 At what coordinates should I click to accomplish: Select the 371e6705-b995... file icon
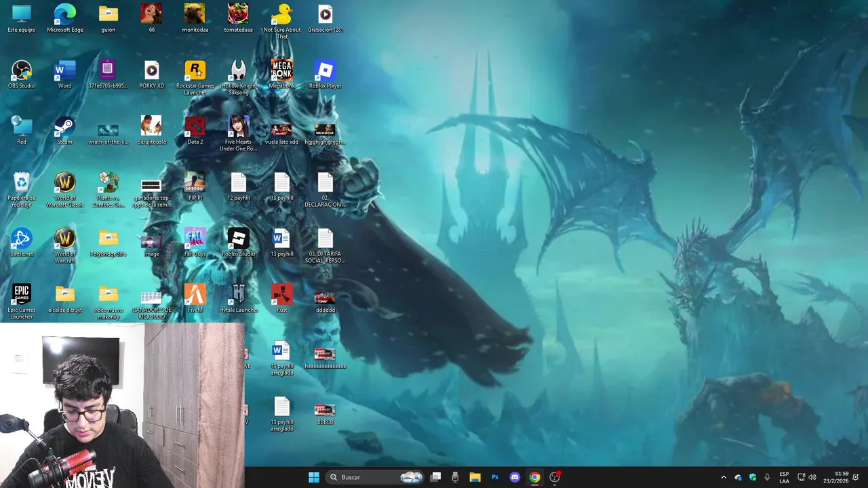pyautogui.click(x=108, y=75)
